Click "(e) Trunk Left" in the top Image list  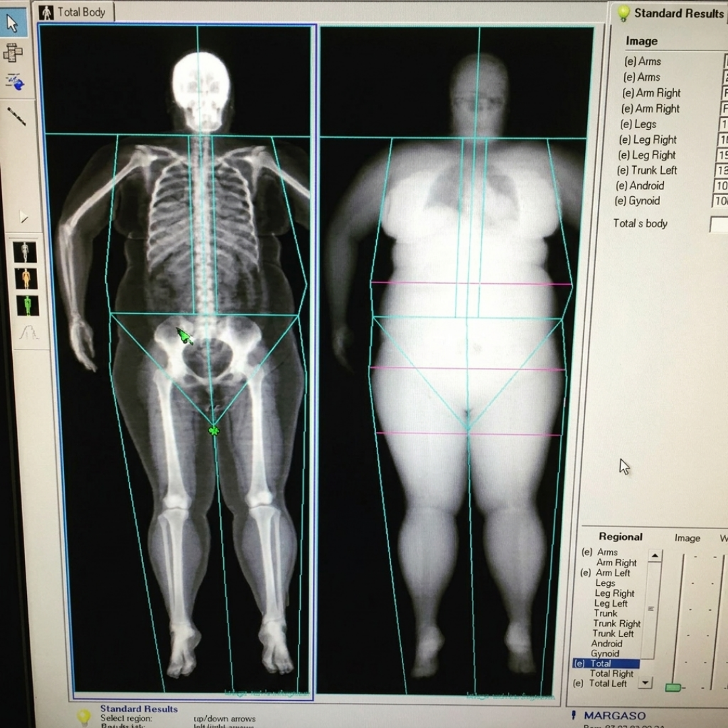click(x=646, y=171)
